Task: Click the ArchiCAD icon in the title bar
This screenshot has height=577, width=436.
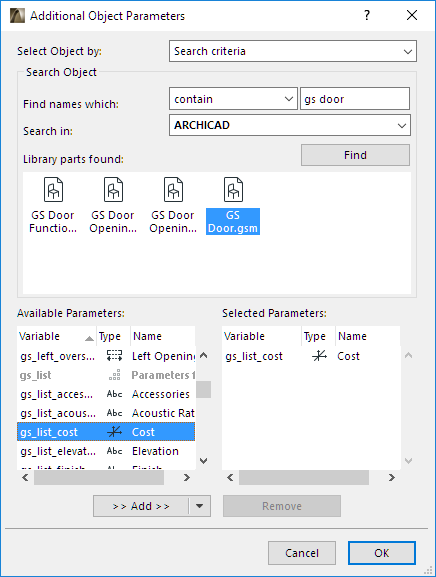Action: tap(17, 16)
